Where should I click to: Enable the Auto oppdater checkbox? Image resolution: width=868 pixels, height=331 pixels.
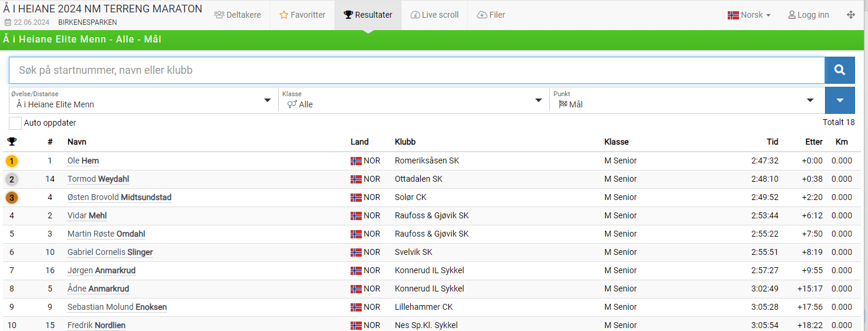pyautogui.click(x=15, y=123)
